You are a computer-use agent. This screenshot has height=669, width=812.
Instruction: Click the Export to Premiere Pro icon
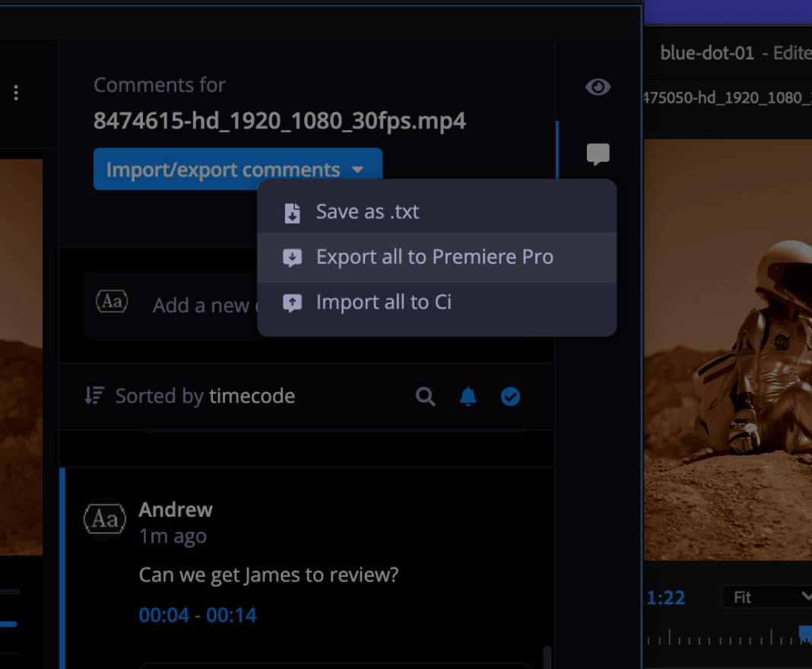292,258
